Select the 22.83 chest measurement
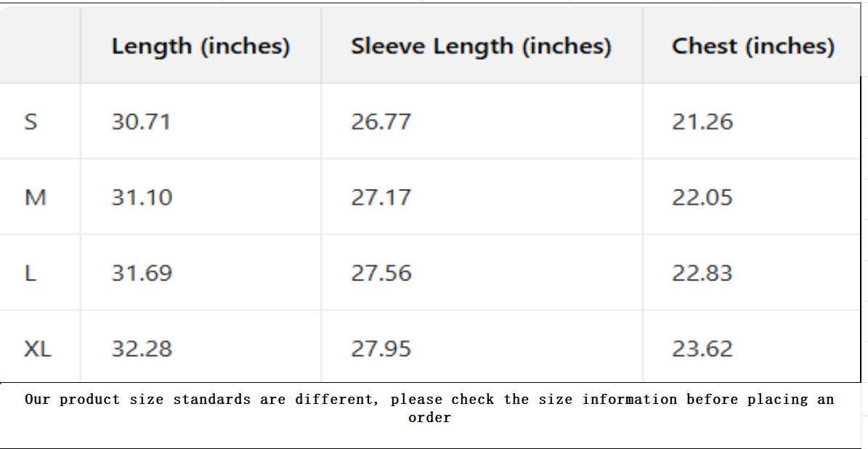 click(702, 273)
